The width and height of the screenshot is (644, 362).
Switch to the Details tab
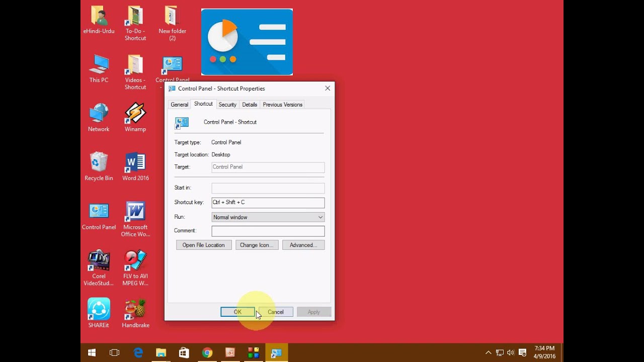[250, 105]
